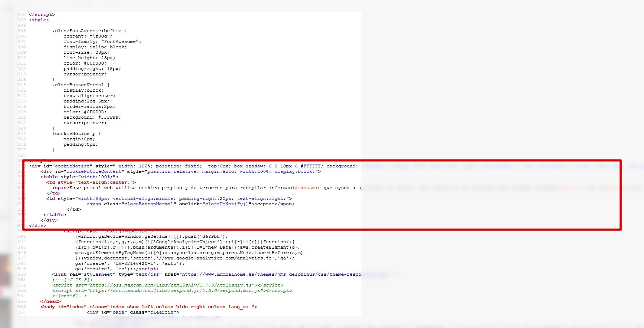This screenshot has height=328, width=644.
Task: Select the getElementsByTagName(o) line
Action: point(189,253)
